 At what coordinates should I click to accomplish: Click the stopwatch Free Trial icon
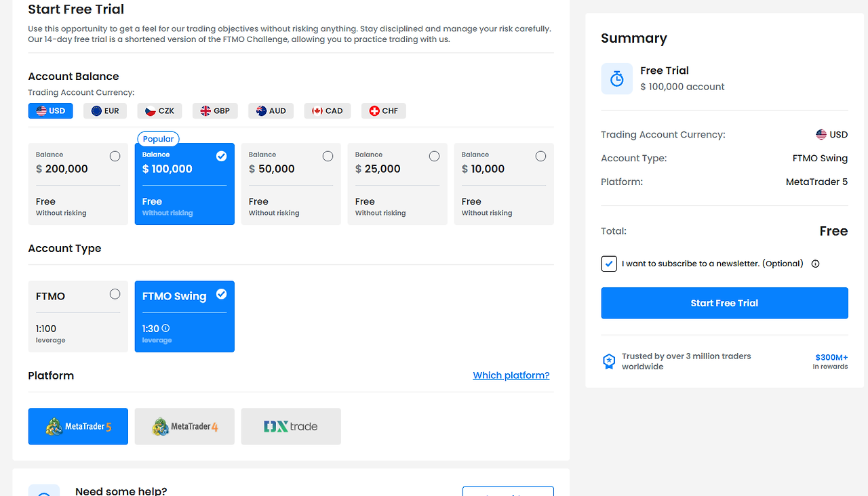click(x=617, y=79)
